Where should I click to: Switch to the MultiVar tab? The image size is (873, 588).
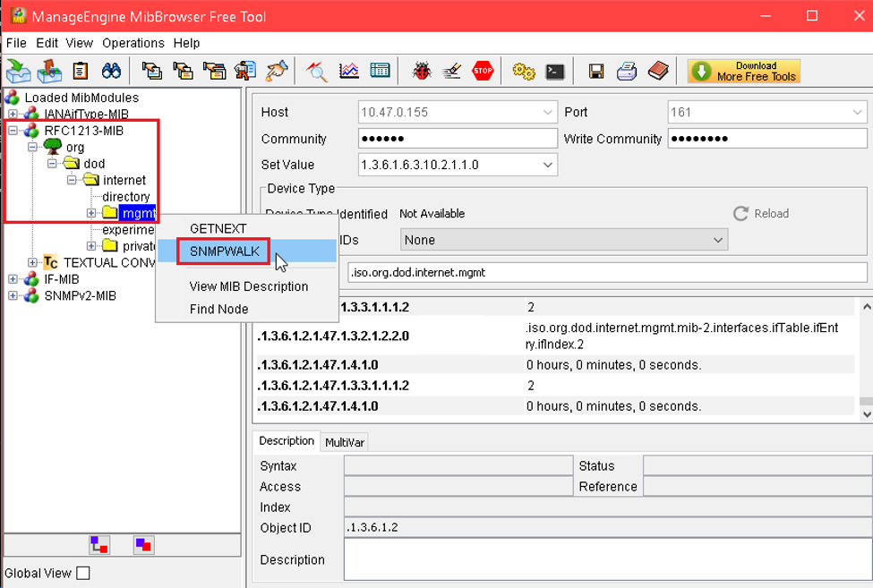point(345,442)
